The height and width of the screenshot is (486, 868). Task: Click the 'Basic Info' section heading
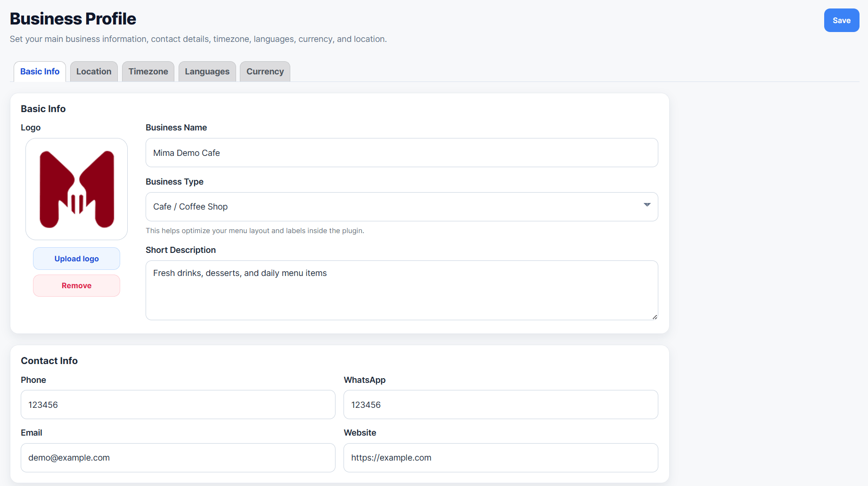tap(43, 109)
